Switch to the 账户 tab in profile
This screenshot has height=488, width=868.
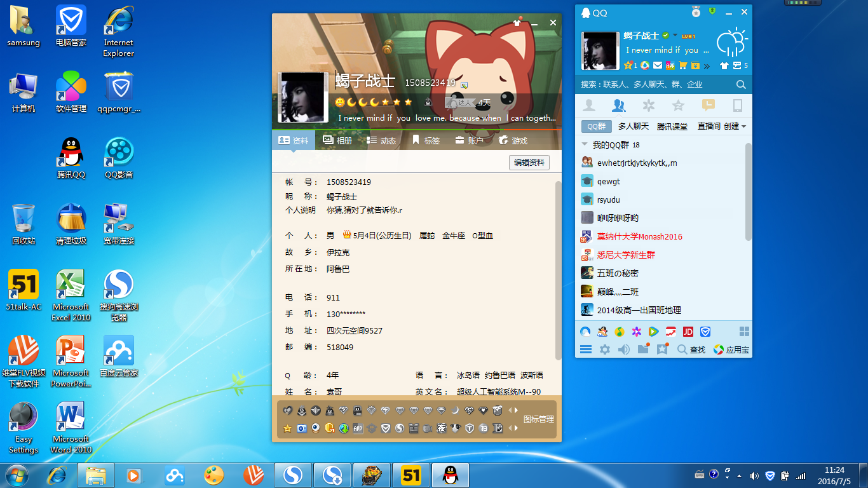click(x=469, y=140)
